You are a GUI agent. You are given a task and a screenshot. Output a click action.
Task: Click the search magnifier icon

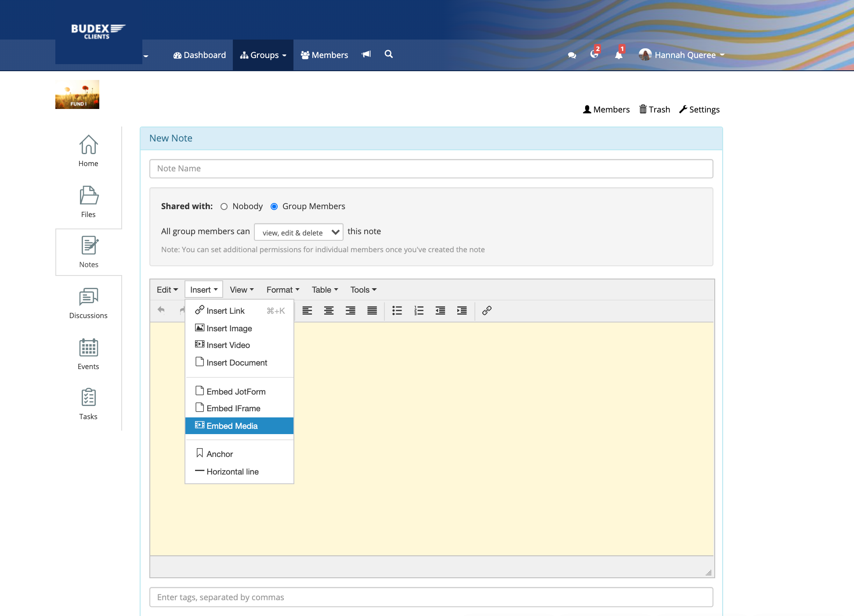[x=389, y=54]
